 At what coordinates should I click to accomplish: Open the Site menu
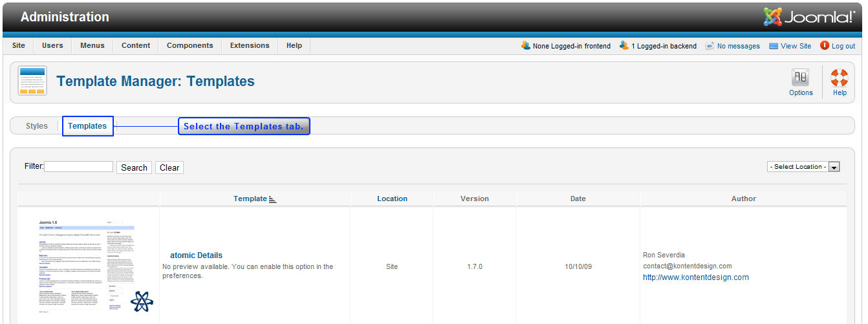(x=19, y=45)
